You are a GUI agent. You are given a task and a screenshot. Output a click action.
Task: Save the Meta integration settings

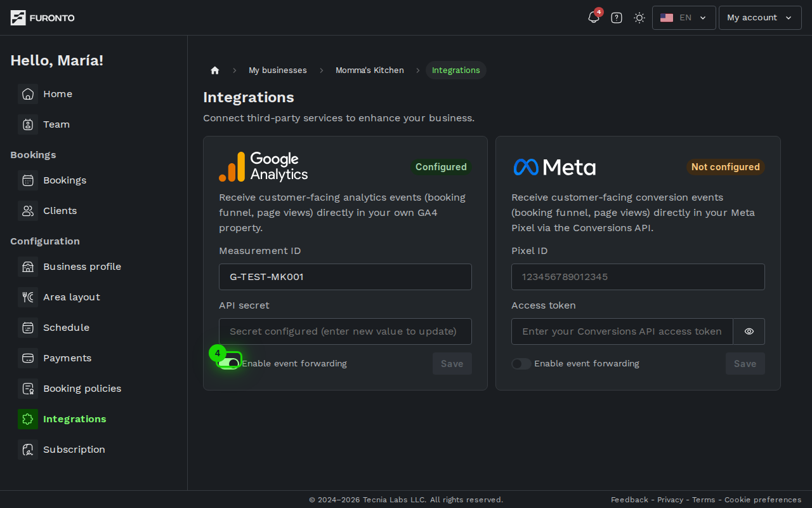(x=745, y=364)
